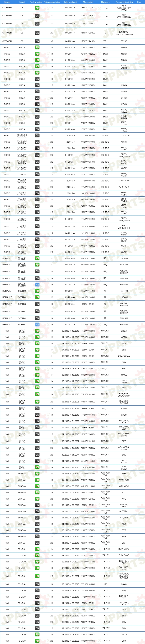Click production date 09.1997 -> 03.2010
The height and width of the screenshot is (644, 145).
tap(70, 480)
